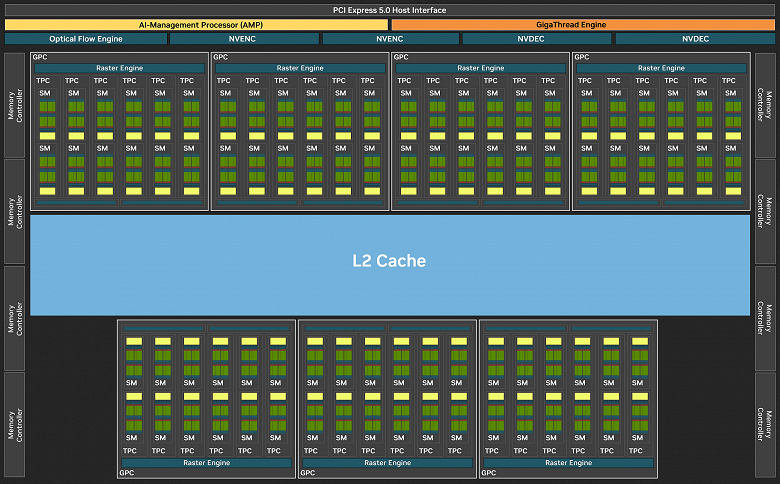Select the right NVENC block beside NVDEC
The height and width of the screenshot is (484, 780).
390,39
